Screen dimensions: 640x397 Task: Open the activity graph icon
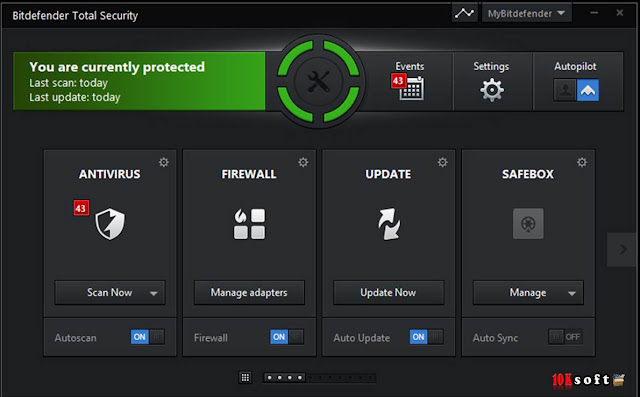[464, 13]
